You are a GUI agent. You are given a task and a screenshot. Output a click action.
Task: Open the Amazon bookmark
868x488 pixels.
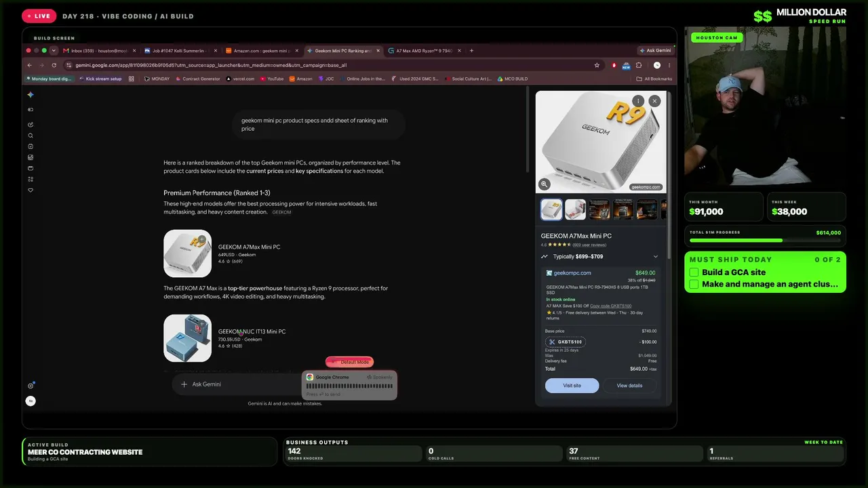click(301, 79)
